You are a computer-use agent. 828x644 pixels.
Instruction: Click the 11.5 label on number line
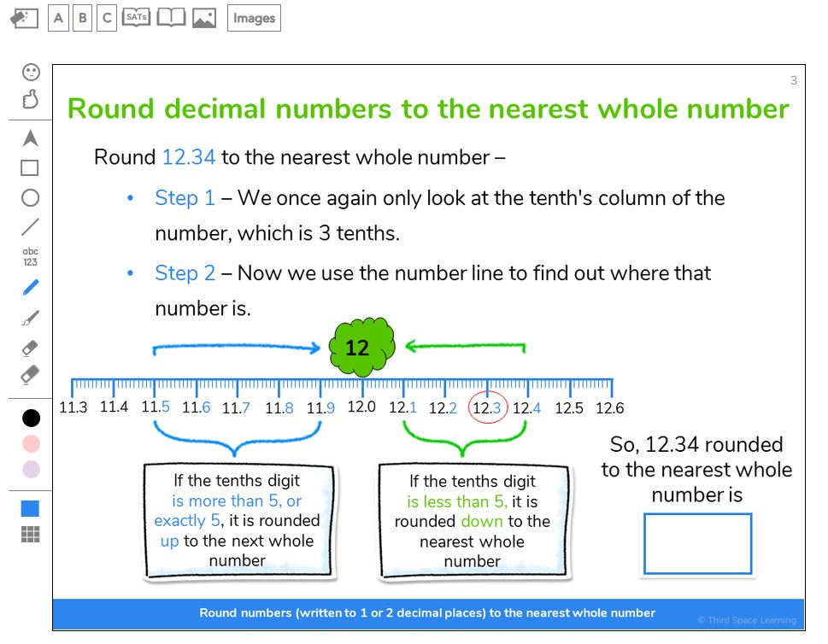coord(156,407)
